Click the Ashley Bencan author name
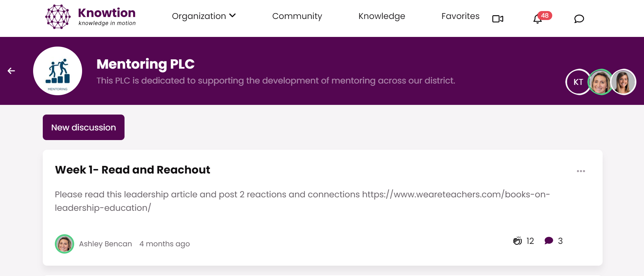 pos(106,244)
